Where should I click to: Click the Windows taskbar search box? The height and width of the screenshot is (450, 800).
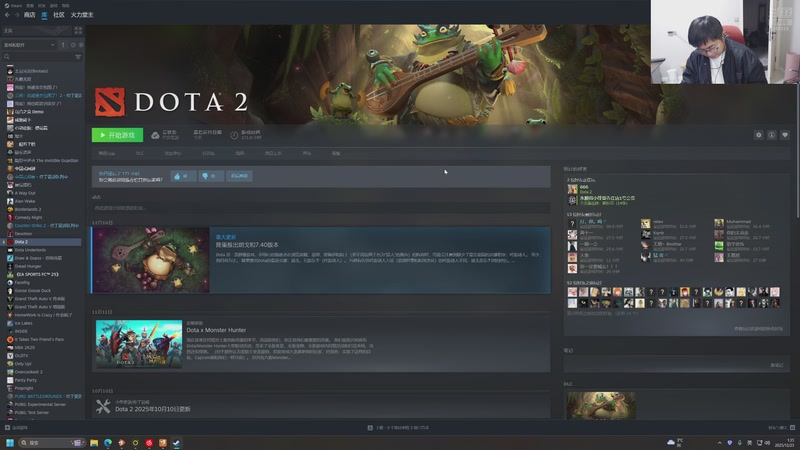pos(51,442)
